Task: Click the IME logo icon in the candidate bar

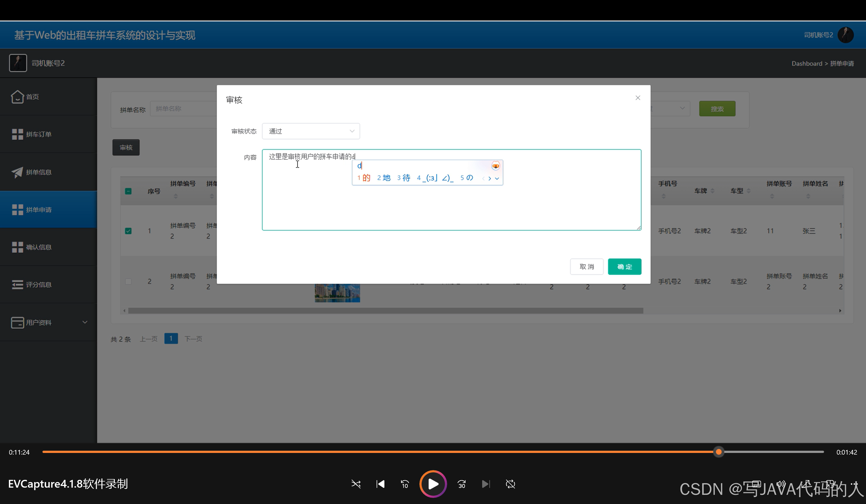Action: click(x=495, y=166)
